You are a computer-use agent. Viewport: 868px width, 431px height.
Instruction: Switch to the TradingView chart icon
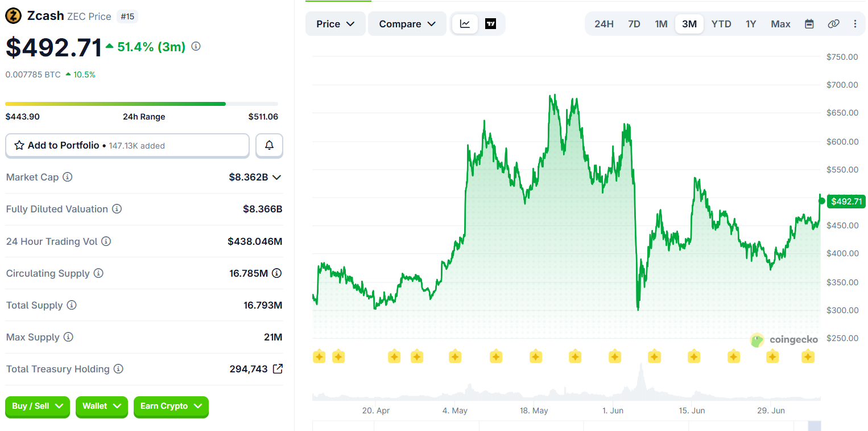[490, 24]
